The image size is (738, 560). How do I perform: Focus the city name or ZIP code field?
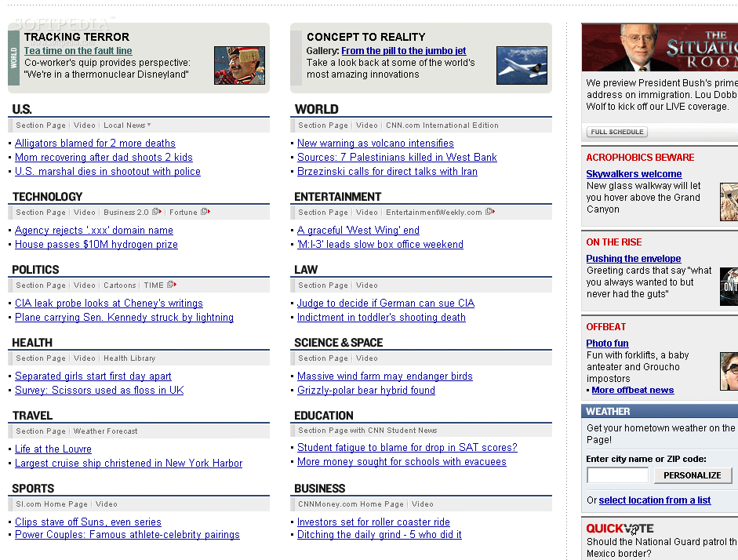[x=617, y=475]
